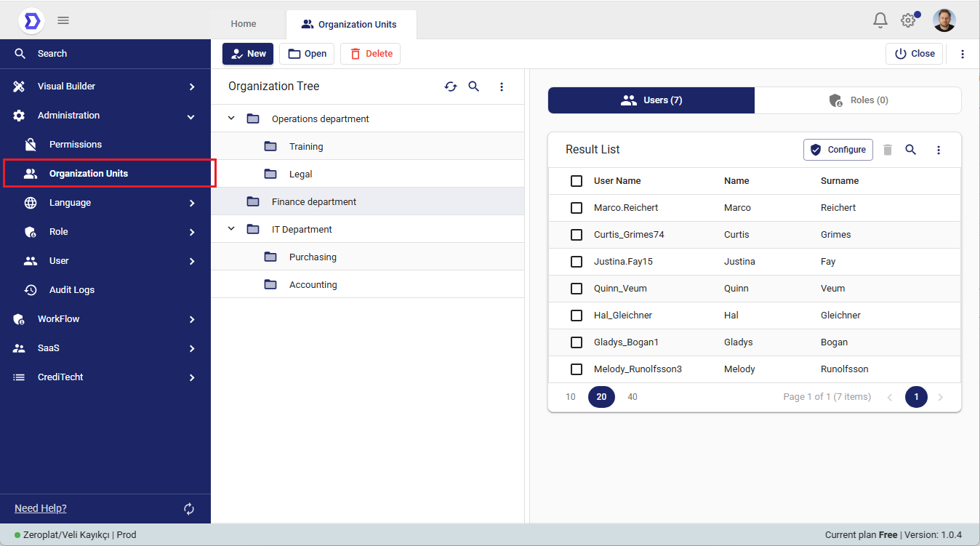Click the sidebar refresh icon at bottom
Screen dimensions: 980x546
[189, 509]
